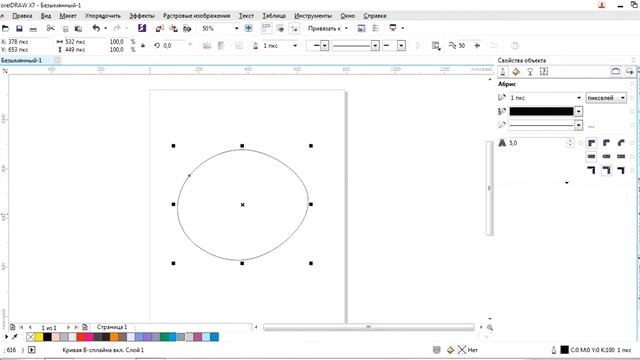Viewport: 640px width, 360px height.
Task: Click the Publish to PDF icon
Action: [187, 28]
